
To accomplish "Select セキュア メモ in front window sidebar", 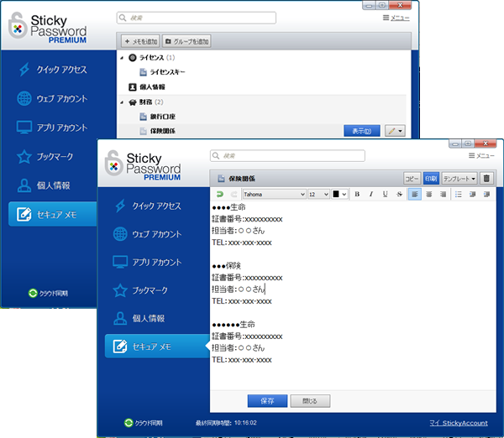I will pyautogui.click(x=157, y=347).
